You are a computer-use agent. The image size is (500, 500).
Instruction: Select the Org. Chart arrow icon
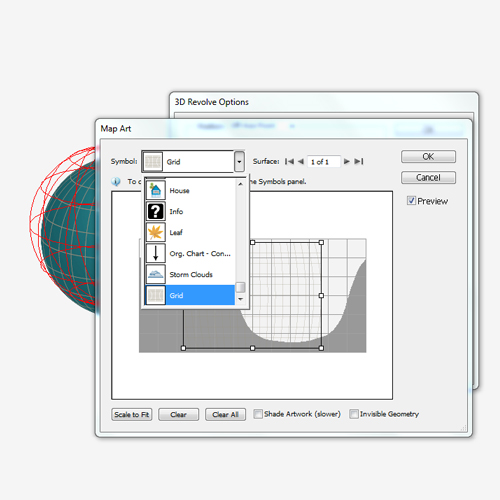pyautogui.click(x=156, y=253)
